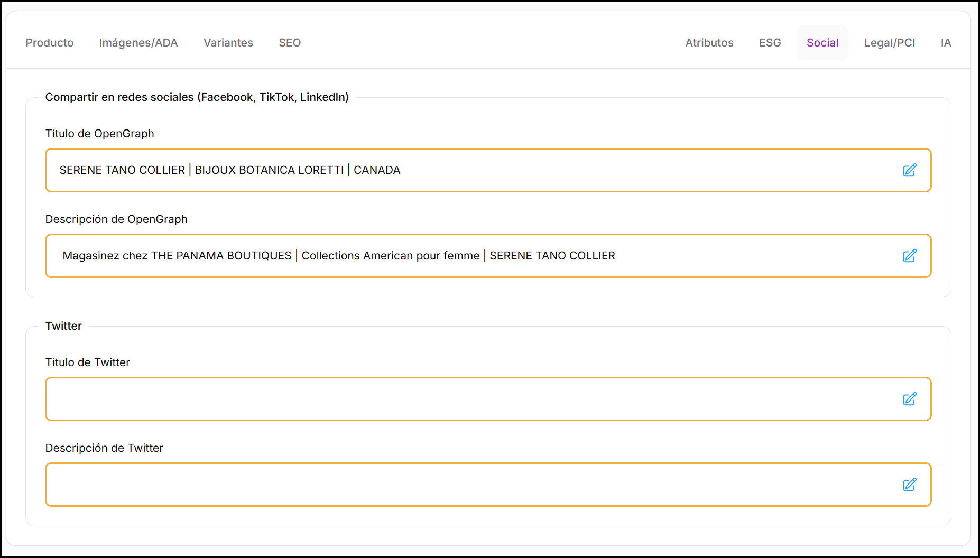The image size is (980, 558).
Task: Click the Magasinez chez OpenGraph description text
Action: coord(339,256)
